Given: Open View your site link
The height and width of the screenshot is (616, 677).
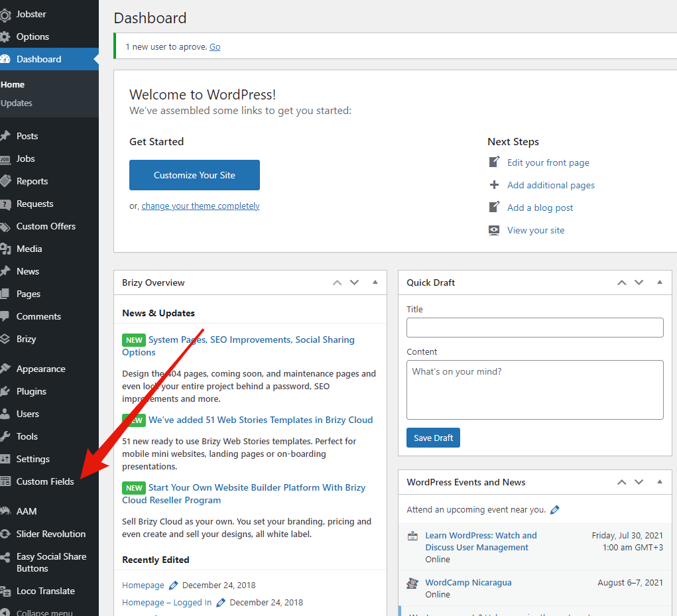Looking at the screenshot, I should pos(535,230).
